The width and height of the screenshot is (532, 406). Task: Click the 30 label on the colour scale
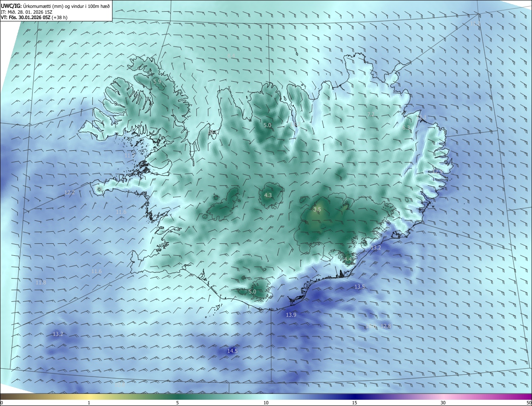pos(443,403)
